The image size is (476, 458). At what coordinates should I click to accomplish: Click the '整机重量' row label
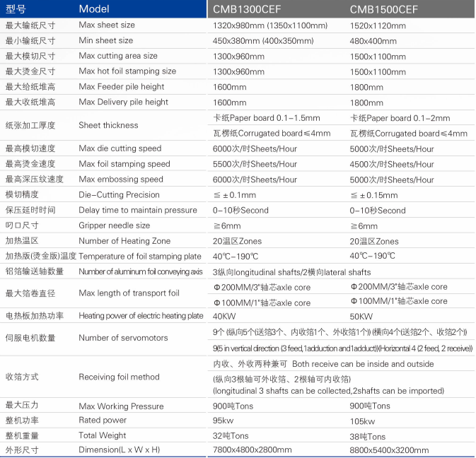[x=22, y=436]
